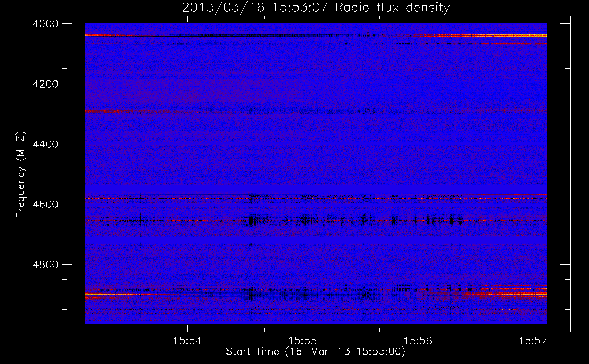Click the 4000 frequency tick label
The width and height of the screenshot is (589, 364).
46,24
